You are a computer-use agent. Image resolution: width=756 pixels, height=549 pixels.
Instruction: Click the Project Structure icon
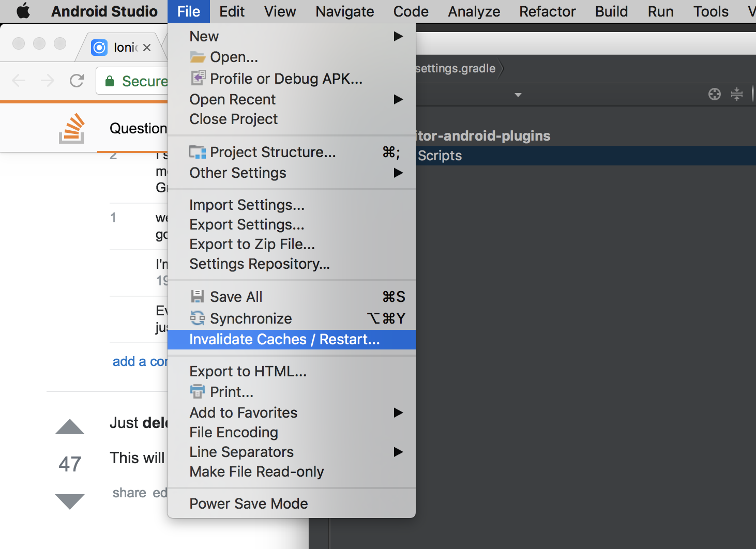click(198, 152)
